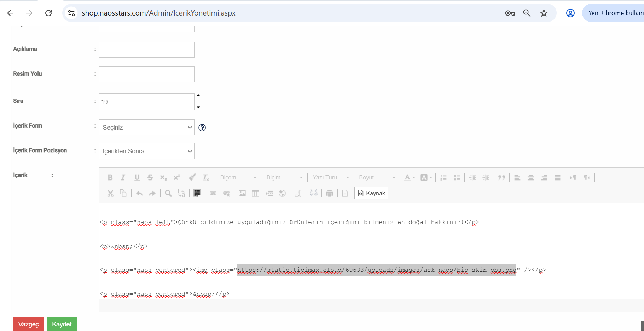Image resolution: width=644 pixels, height=331 pixels.
Task: Click the help question mark icon
Action: click(x=202, y=128)
